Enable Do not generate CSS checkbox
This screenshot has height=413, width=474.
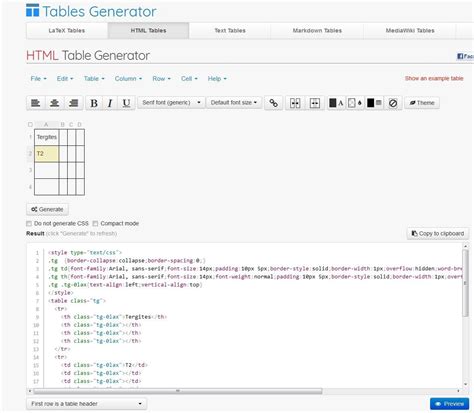pyautogui.click(x=29, y=224)
